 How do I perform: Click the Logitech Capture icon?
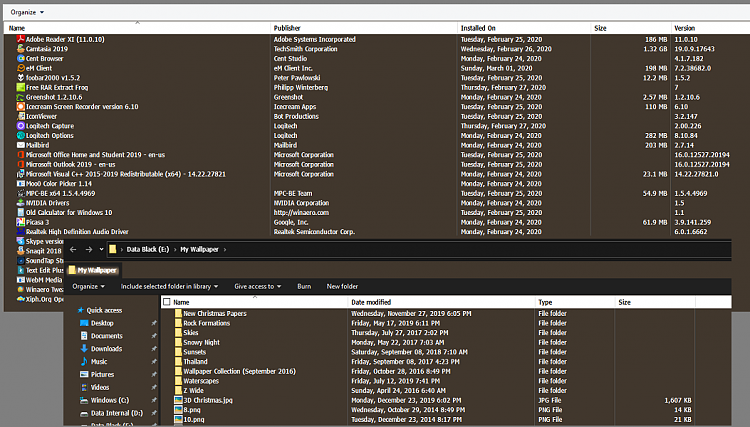[x=21, y=126]
